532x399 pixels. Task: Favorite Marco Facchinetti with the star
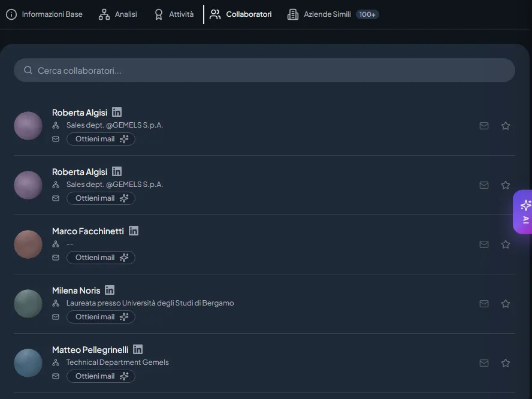pos(506,244)
